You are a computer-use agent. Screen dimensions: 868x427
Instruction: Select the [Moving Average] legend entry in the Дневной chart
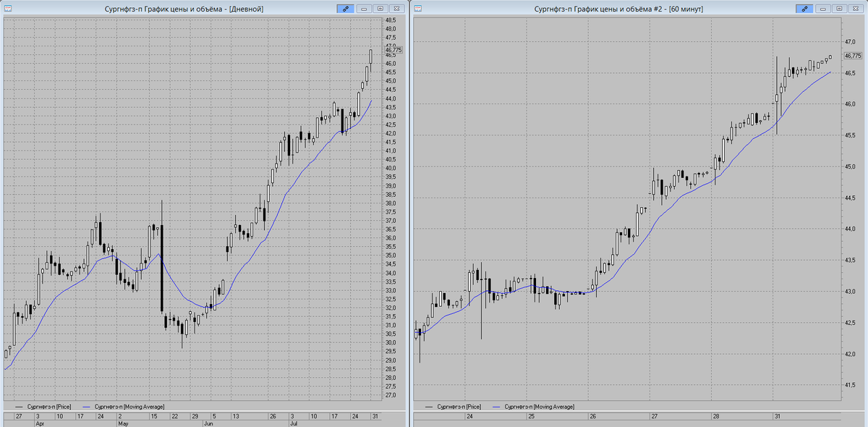point(124,407)
